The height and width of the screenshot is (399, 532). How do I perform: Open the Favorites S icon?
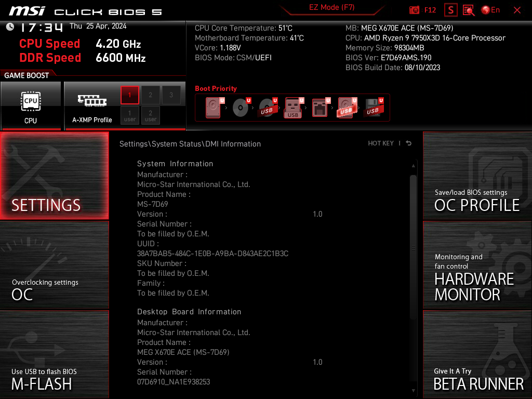(x=450, y=10)
